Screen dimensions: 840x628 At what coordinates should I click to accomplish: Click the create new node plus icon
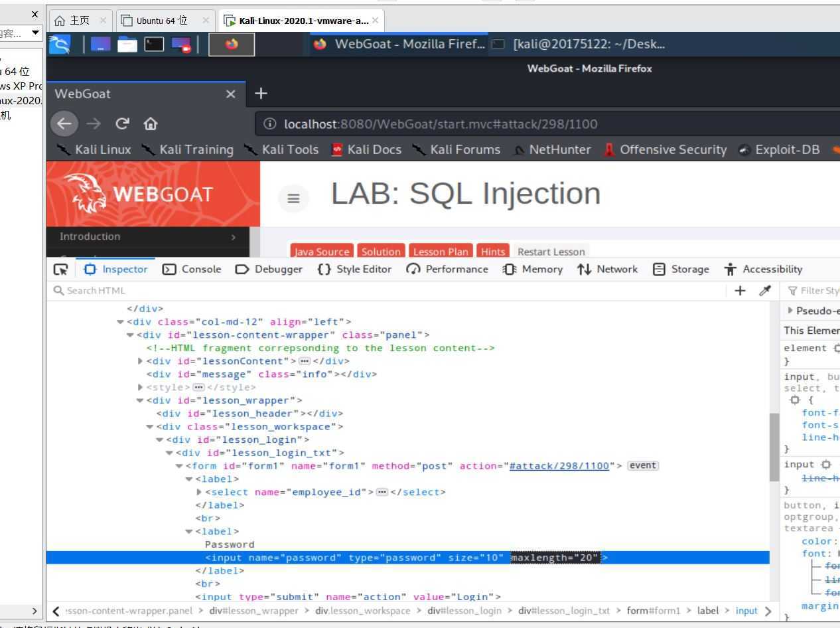(x=740, y=290)
